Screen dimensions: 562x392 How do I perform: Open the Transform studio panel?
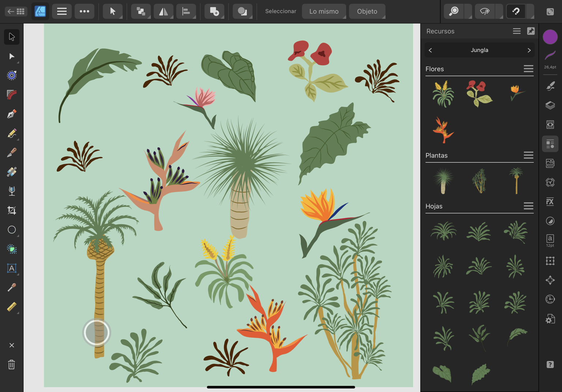click(x=550, y=261)
